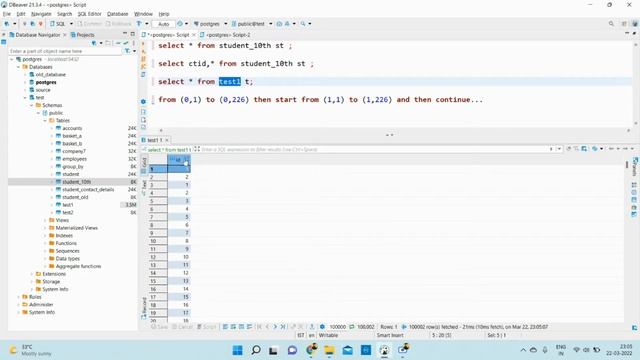Open the Help menu
This screenshot has height=360, width=640.
(164, 14)
